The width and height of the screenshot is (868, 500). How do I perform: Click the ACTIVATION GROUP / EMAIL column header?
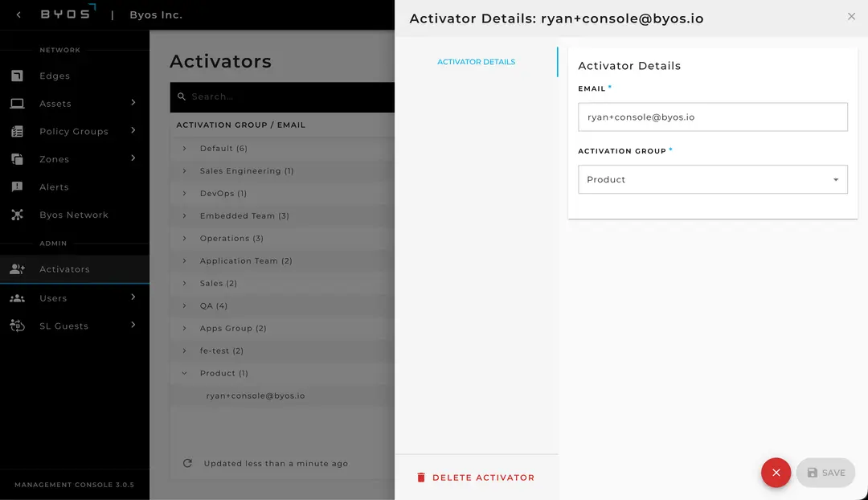241,125
